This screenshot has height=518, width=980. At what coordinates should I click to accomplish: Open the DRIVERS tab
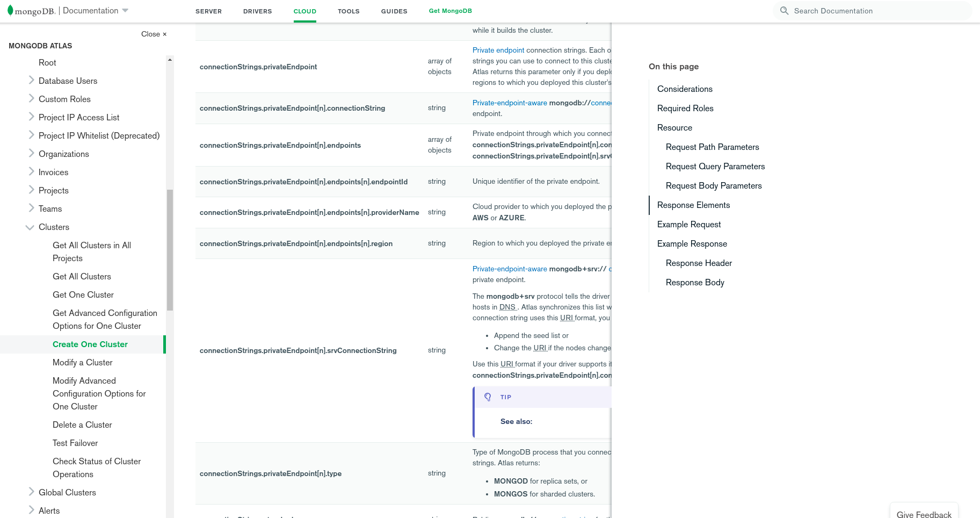coord(257,11)
